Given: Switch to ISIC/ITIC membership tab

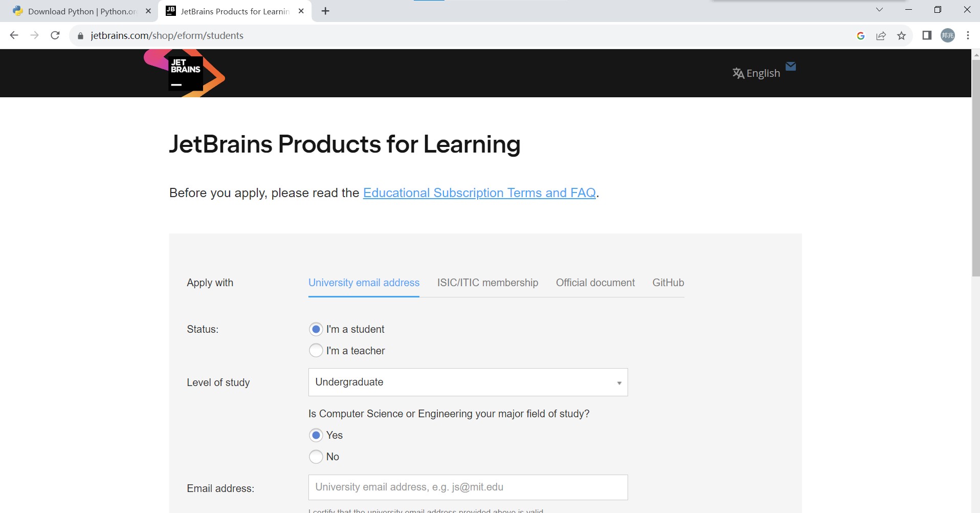Looking at the screenshot, I should pos(487,283).
